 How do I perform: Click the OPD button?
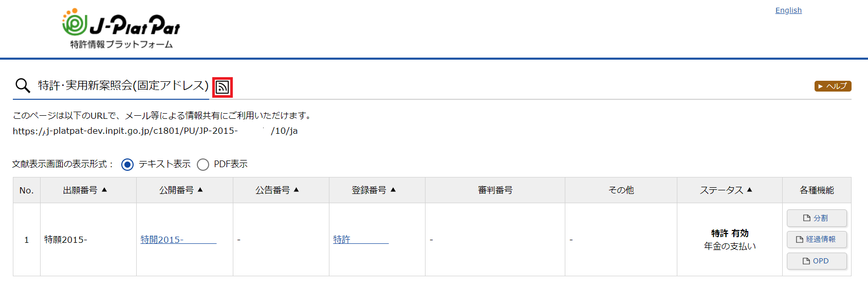coord(816,261)
